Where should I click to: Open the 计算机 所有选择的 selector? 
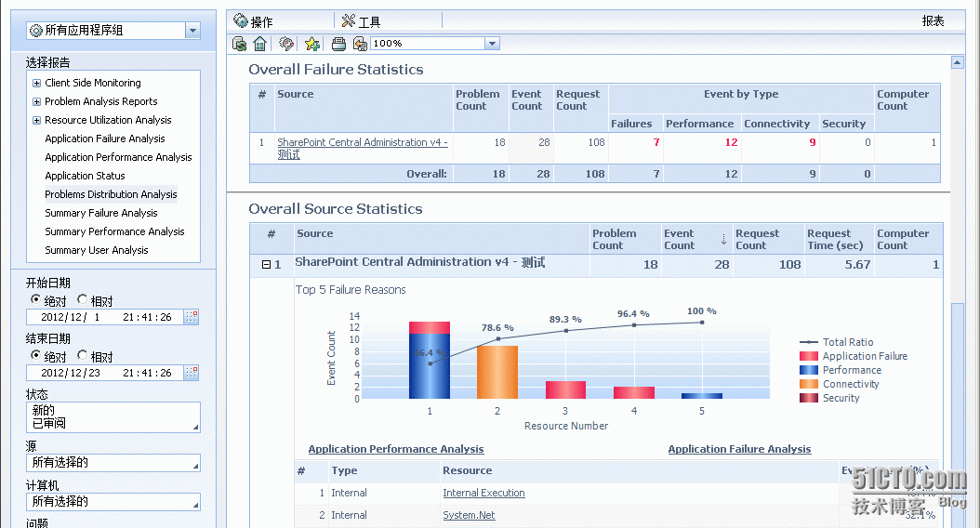(113, 502)
